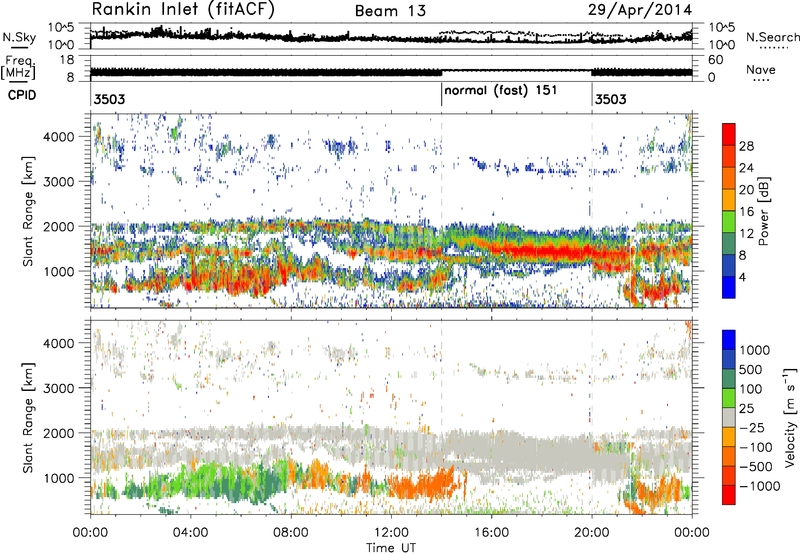Click the 'Slant Range [km]' label of the velocity panel
This screenshot has height=554, width=800.
click(28, 418)
